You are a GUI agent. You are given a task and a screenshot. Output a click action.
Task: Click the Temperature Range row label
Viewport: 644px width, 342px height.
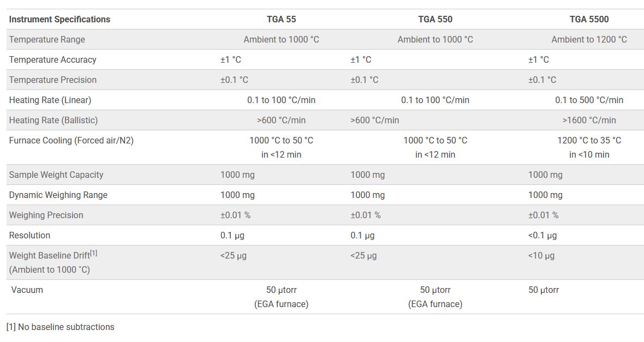click(47, 39)
